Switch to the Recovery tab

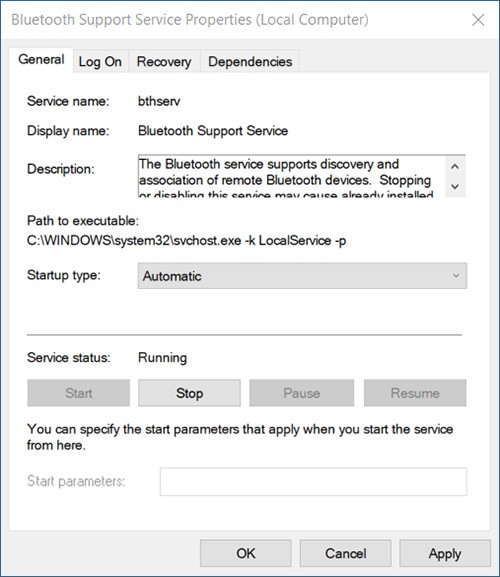click(x=164, y=61)
